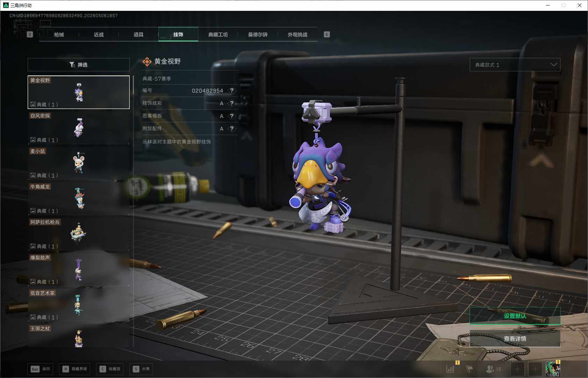Click the serial number 020482954
This screenshot has height=378, width=588.
(x=207, y=91)
